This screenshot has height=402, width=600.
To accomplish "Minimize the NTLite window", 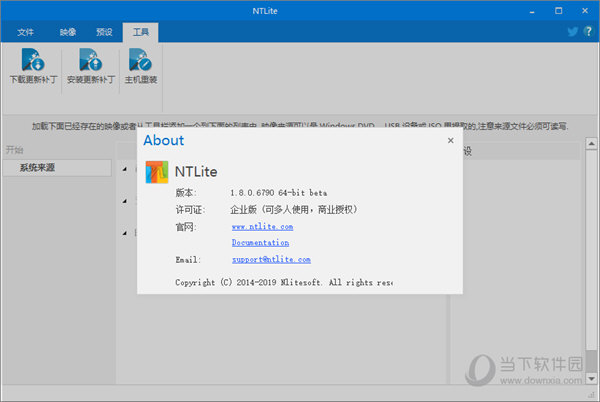I will pos(532,11).
